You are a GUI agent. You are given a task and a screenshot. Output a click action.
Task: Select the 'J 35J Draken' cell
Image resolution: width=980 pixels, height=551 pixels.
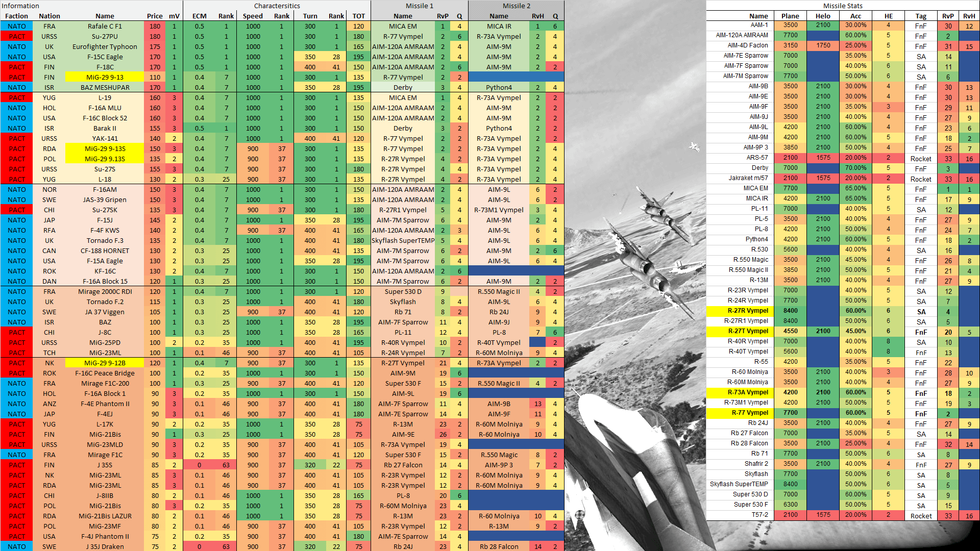105,546
